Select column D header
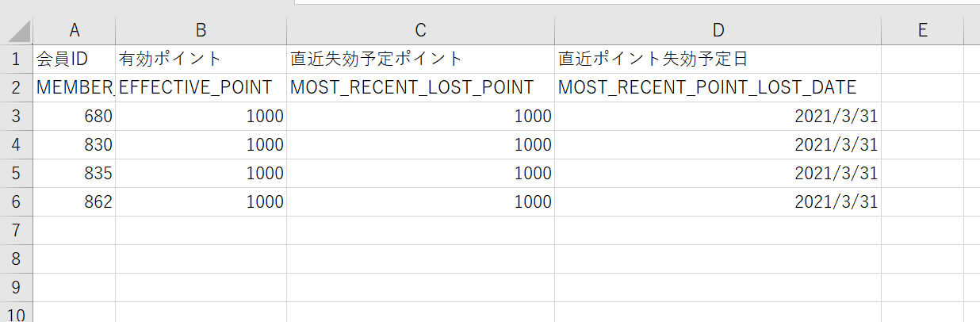The height and width of the screenshot is (322, 980). coord(718,30)
